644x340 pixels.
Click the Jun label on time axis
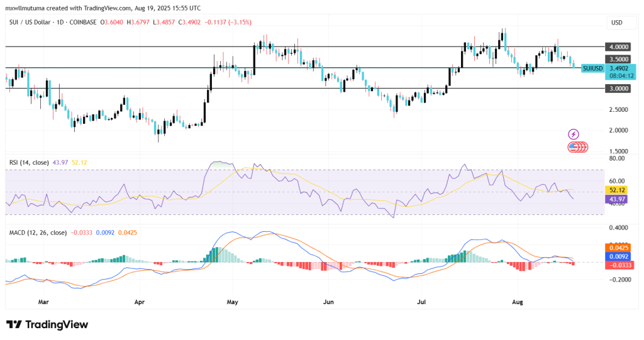click(x=329, y=302)
